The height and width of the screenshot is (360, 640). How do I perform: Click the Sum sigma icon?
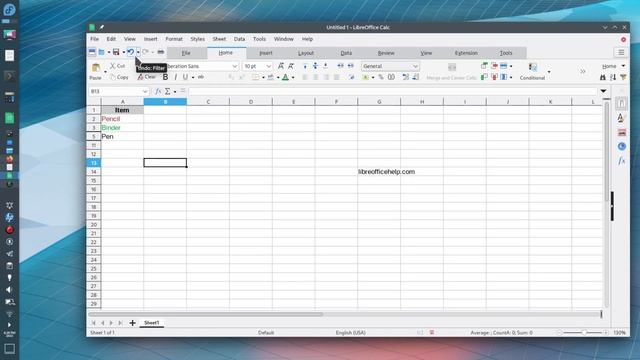168,91
